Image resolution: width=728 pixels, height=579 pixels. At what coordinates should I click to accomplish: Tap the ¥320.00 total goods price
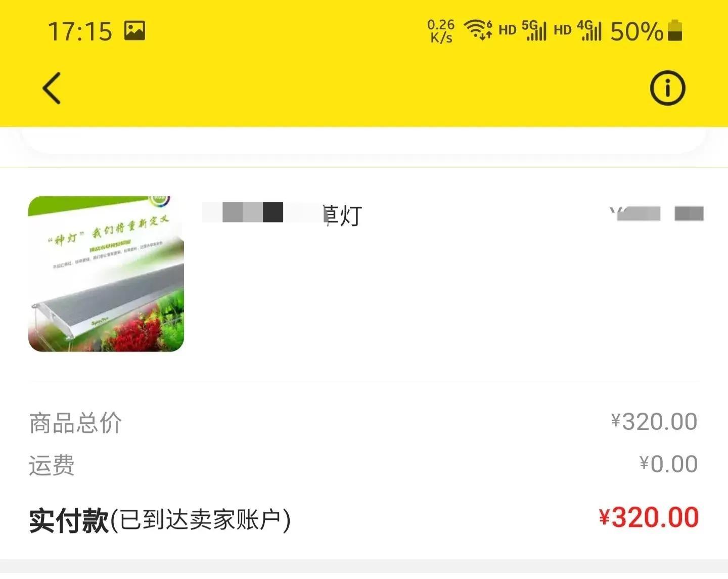click(654, 422)
